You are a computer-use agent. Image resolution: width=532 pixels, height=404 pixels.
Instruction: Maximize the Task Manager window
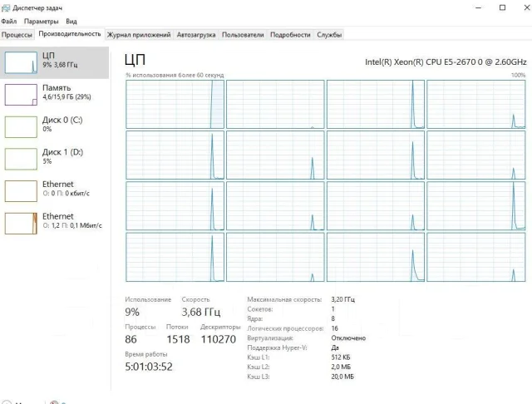pos(502,7)
